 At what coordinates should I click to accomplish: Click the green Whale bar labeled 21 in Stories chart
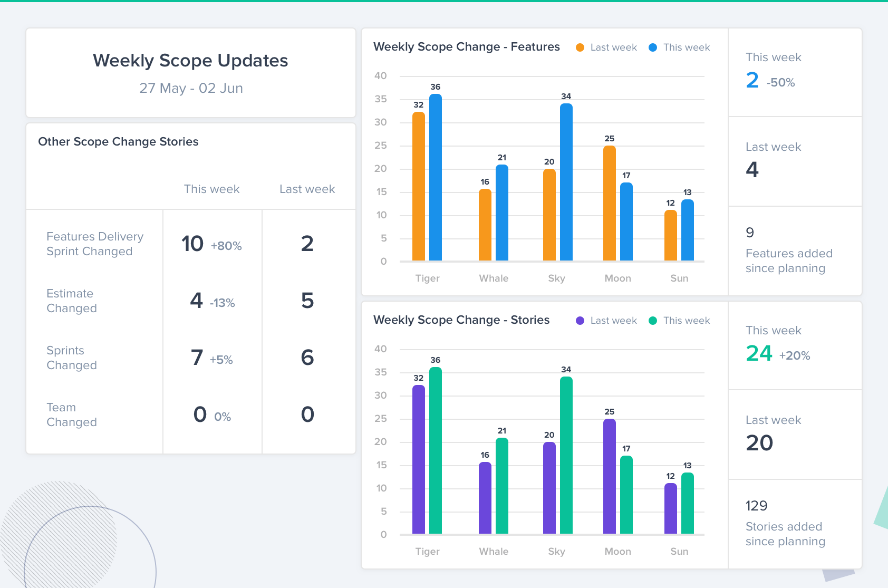(x=502, y=486)
